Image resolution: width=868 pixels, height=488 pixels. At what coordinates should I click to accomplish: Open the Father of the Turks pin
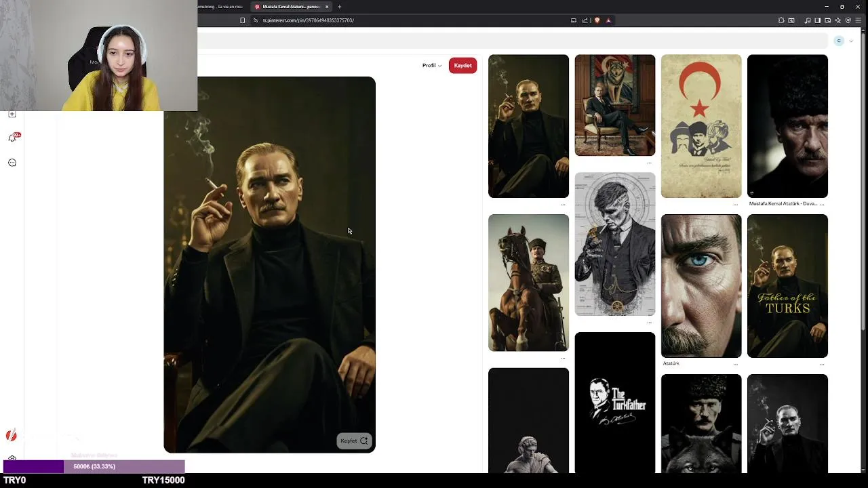[x=787, y=286]
